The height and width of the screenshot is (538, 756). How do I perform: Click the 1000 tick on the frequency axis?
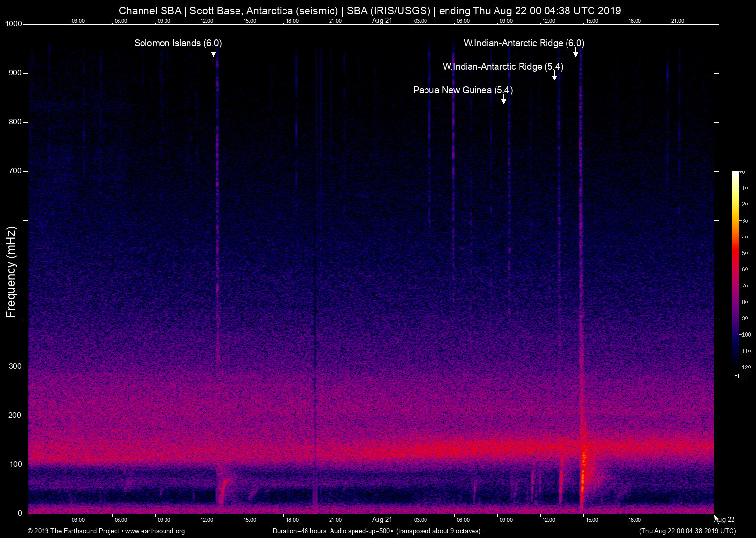(14, 24)
